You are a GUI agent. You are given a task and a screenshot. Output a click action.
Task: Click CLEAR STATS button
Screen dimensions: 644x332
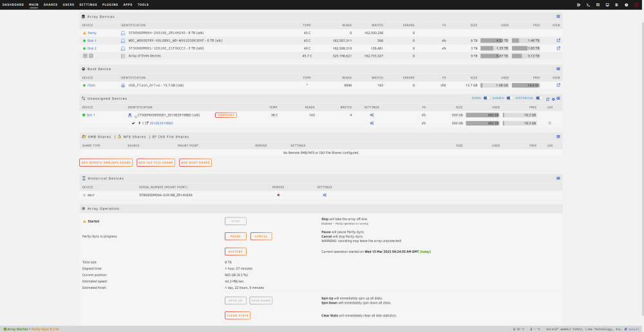click(x=238, y=315)
